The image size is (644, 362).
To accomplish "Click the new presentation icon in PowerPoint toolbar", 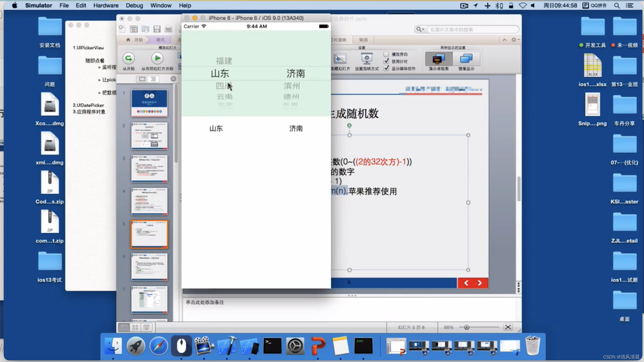I will pyautogui.click(x=122, y=29).
